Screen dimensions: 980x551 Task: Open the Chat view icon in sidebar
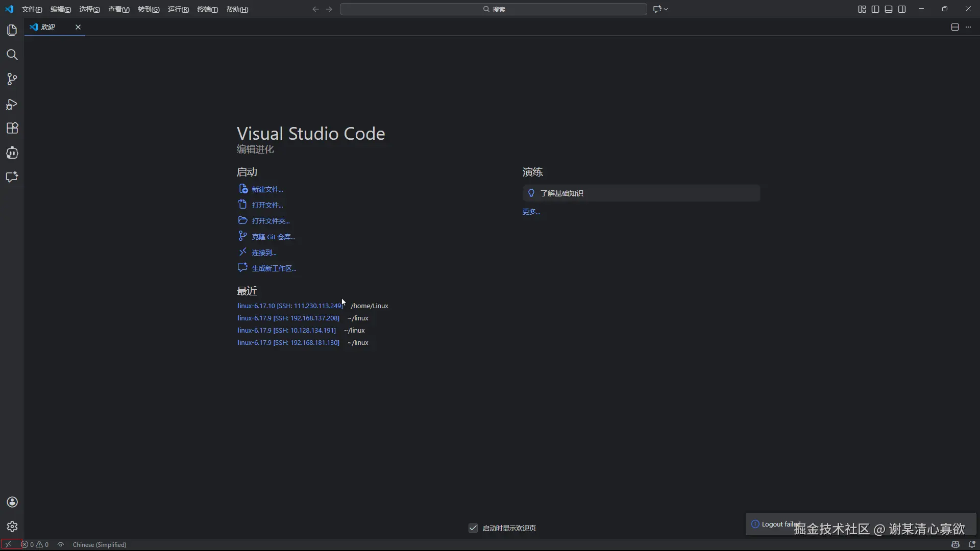tap(12, 177)
